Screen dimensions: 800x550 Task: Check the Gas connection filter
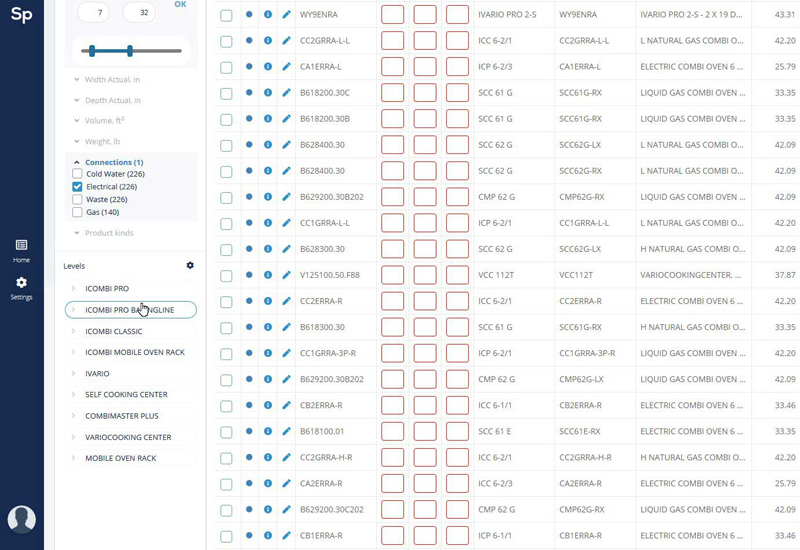tap(78, 212)
